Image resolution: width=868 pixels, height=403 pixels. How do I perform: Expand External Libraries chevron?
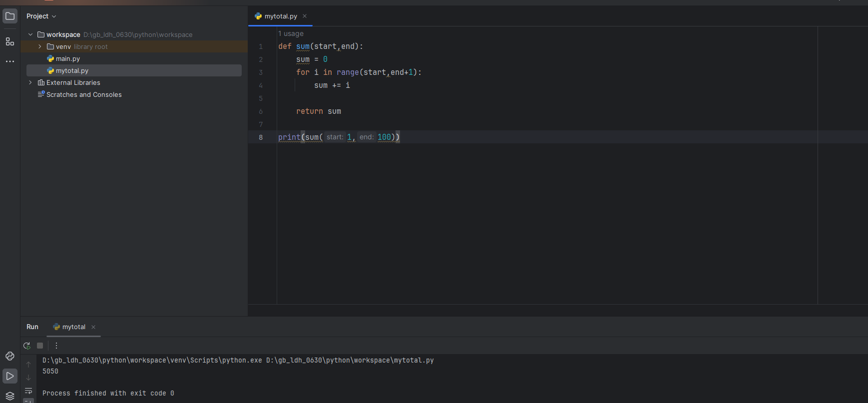click(x=30, y=82)
